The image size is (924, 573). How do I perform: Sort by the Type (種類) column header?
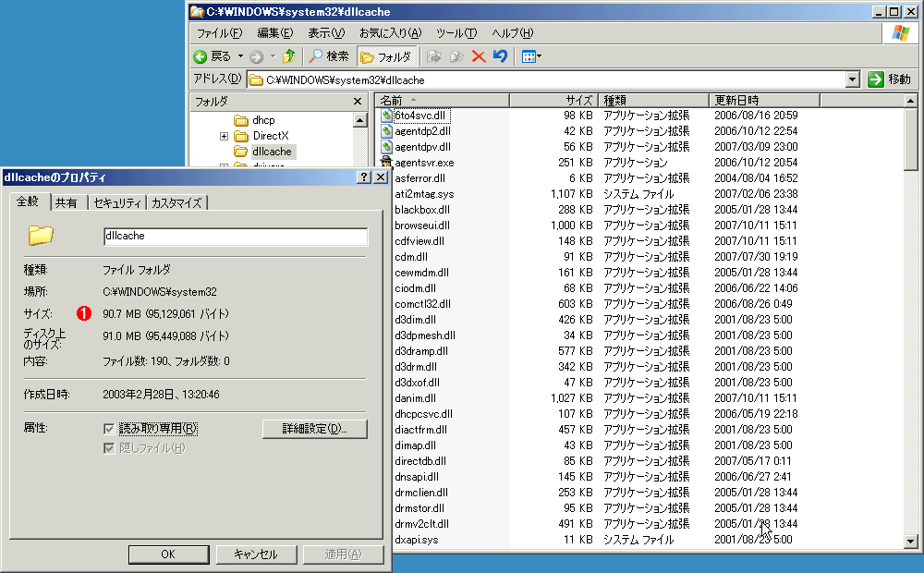click(653, 100)
